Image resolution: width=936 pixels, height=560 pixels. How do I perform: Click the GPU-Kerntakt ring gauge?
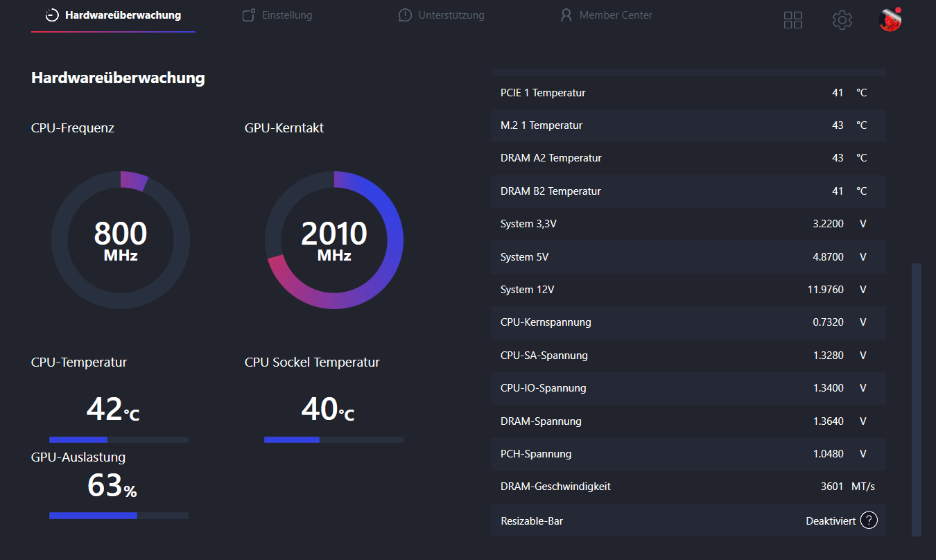pos(334,240)
